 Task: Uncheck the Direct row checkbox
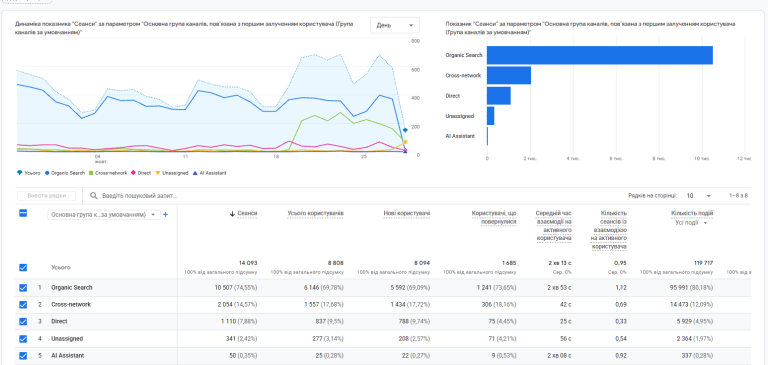(x=23, y=322)
